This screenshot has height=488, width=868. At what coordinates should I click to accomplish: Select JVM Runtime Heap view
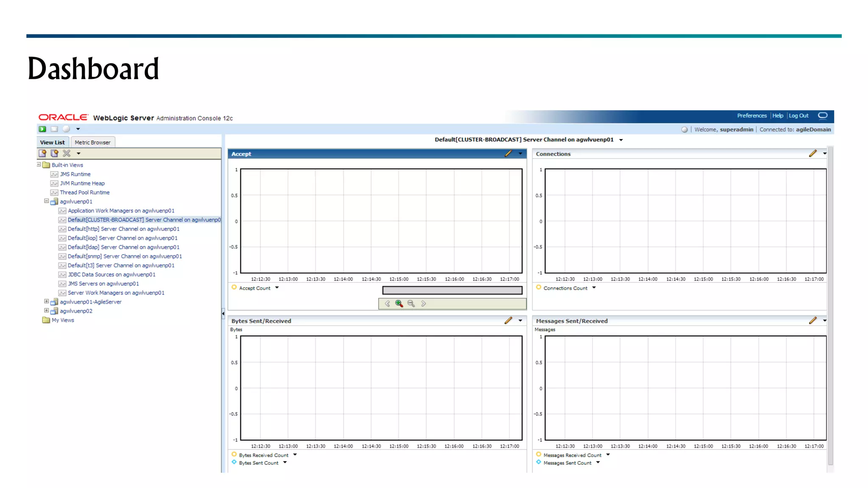coord(82,183)
